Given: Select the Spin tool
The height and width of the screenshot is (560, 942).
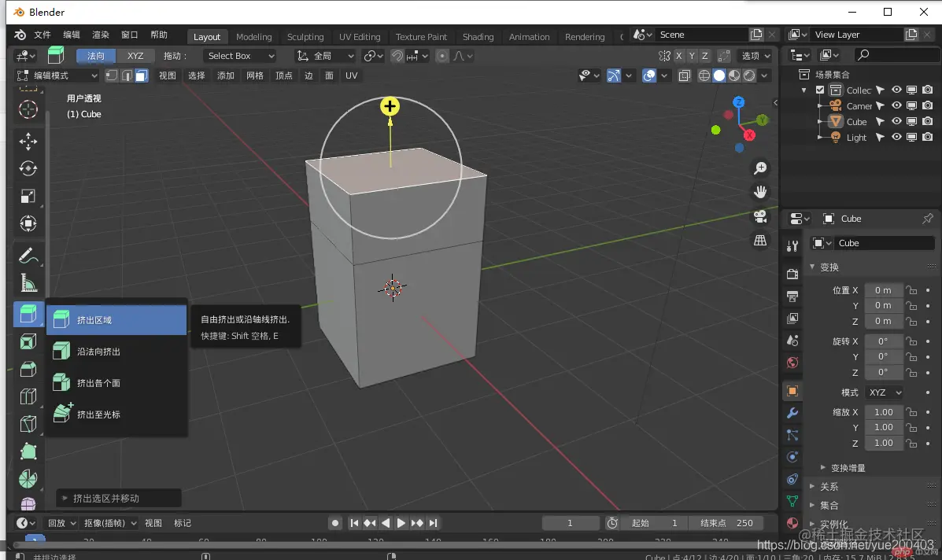Looking at the screenshot, I should click(28, 478).
